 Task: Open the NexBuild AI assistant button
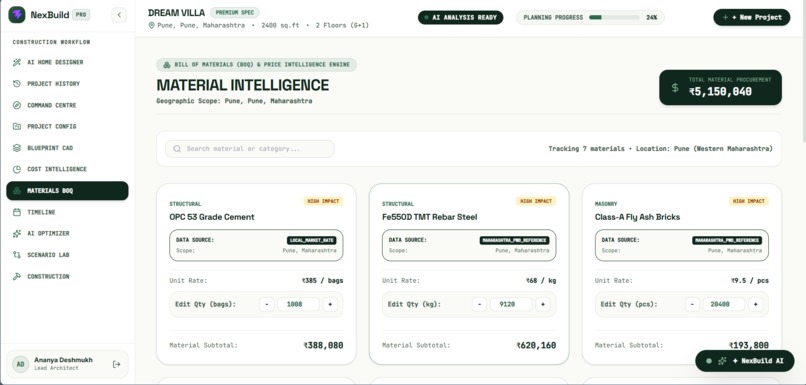click(745, 361)
